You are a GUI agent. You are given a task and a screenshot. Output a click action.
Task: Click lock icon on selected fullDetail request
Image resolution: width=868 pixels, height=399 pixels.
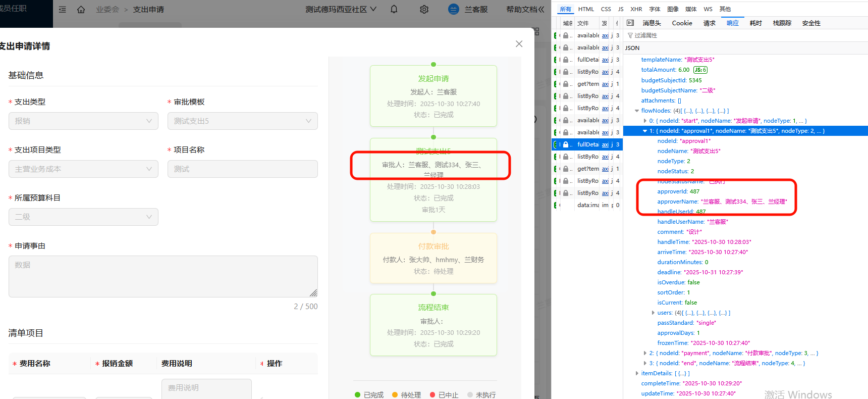[x=566, y=144]
